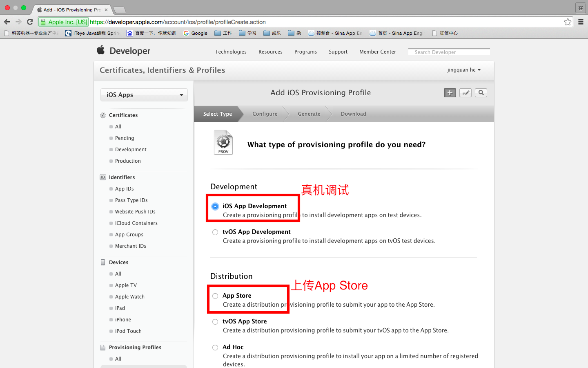Click the Search Developer field
This screenshot has height=368, width=588.
(x=449, y=52)
